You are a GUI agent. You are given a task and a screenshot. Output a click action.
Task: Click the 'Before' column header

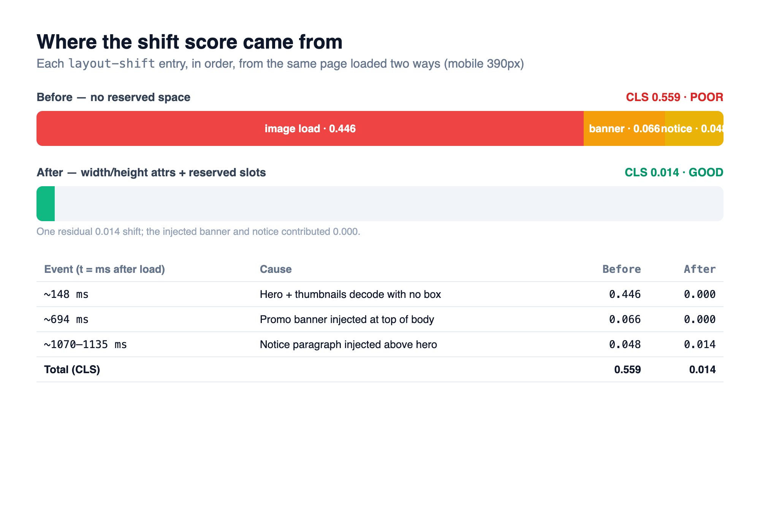point(622,269)
